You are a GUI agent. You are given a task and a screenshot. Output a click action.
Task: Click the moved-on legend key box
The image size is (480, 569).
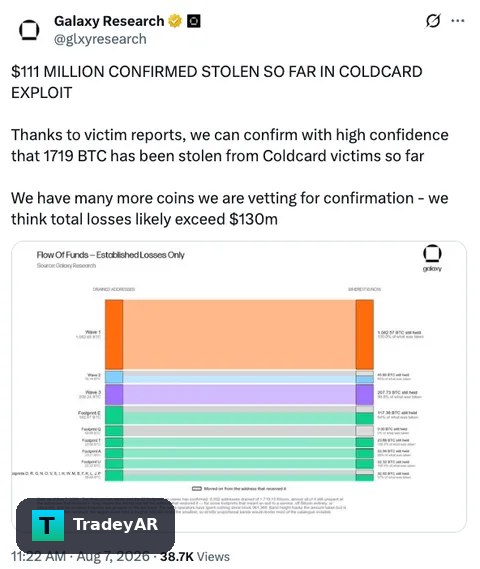[x=196, y=488]
